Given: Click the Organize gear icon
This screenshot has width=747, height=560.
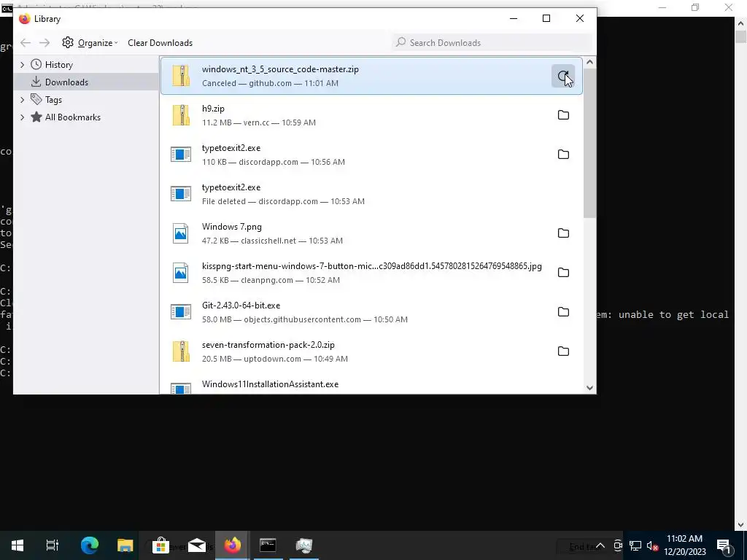Looking at the screenshot, I should coord(68,42).
